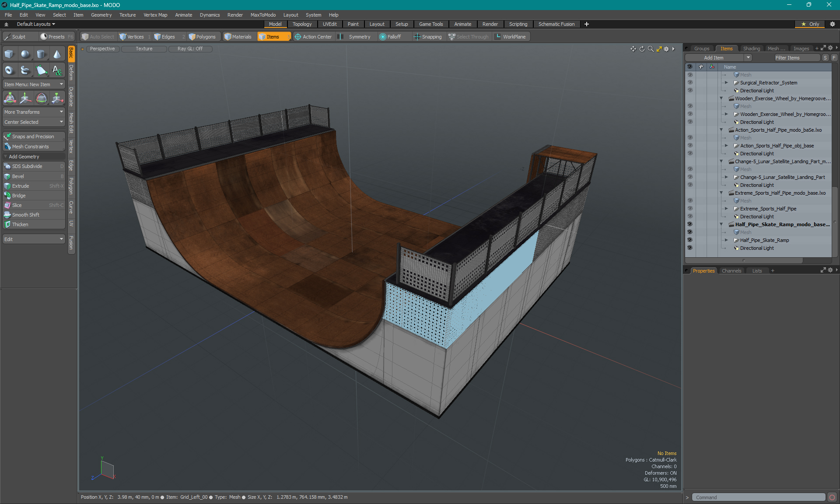This screenshot has height=504, width=840.
Task: Toggle Symmetry mode
Action: point(355,37)
